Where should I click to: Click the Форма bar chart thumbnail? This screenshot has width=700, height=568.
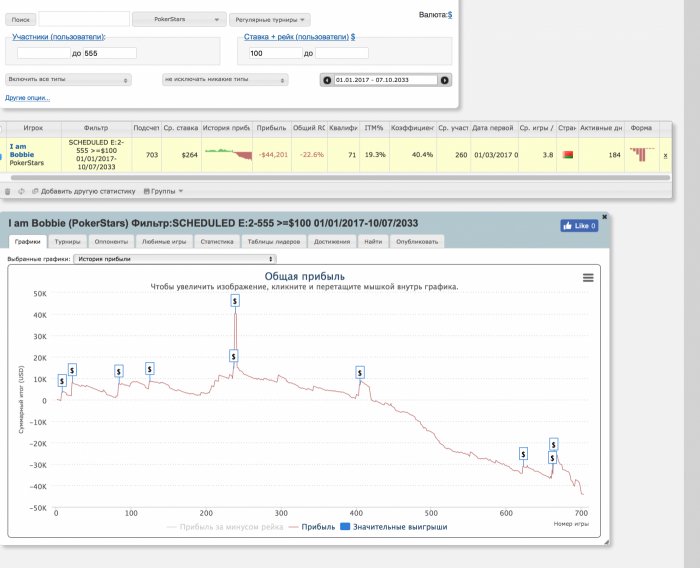click(642, 155)
